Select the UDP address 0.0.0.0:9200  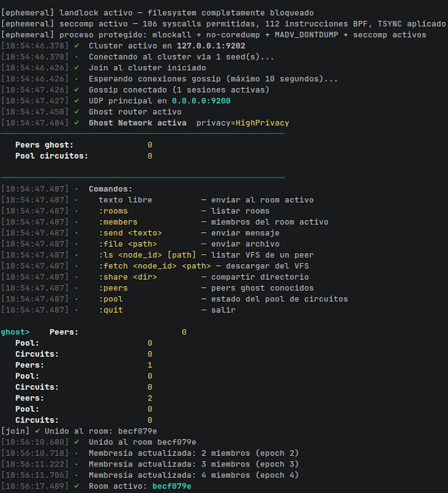click(x=201, y=101)
